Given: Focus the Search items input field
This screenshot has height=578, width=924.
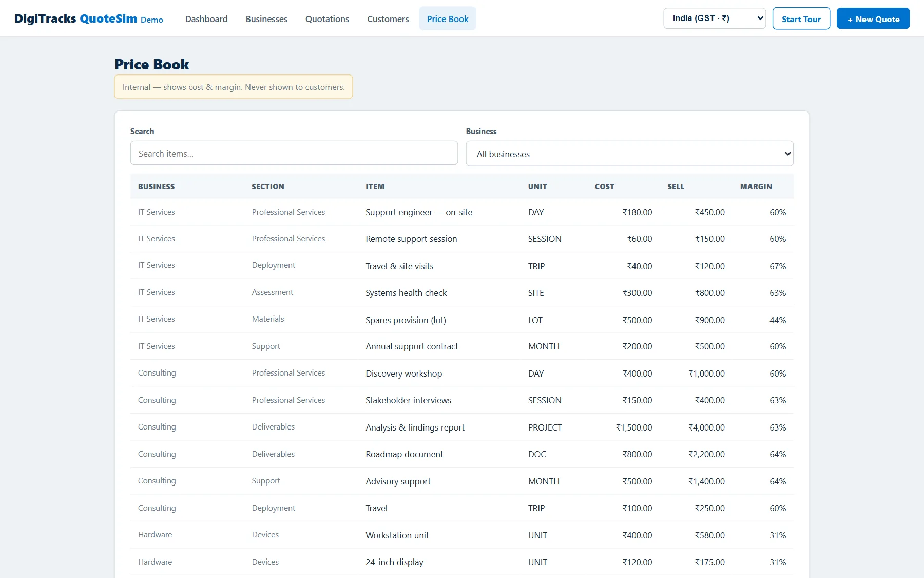Looking at the screenshot, I should tap(294, 154).
